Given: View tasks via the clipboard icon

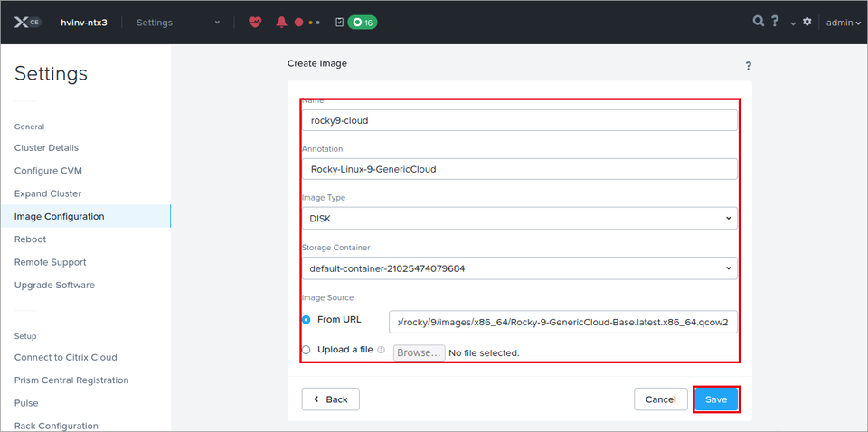Looking at the screenshot, I should tap(340, 23).
